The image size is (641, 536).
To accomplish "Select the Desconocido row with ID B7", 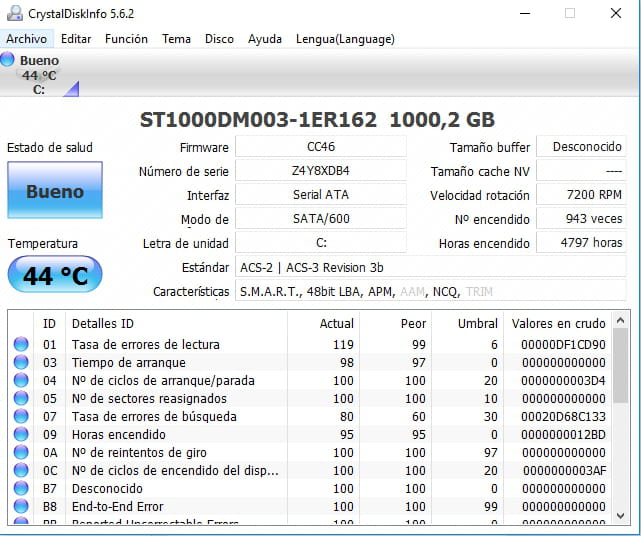I will pyautogui.click(x=310, y=488).
